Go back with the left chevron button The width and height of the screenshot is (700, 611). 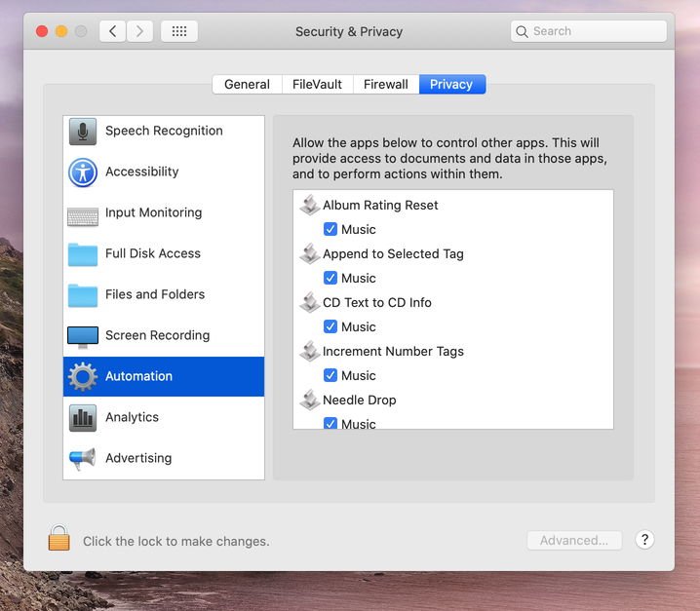112,31
